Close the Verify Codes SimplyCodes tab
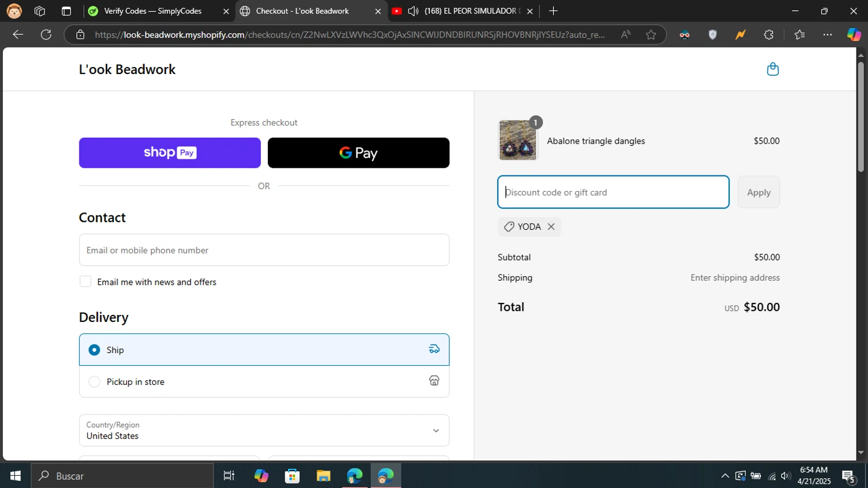The width and height of the screenshot is (868, 488). [226, 11]
